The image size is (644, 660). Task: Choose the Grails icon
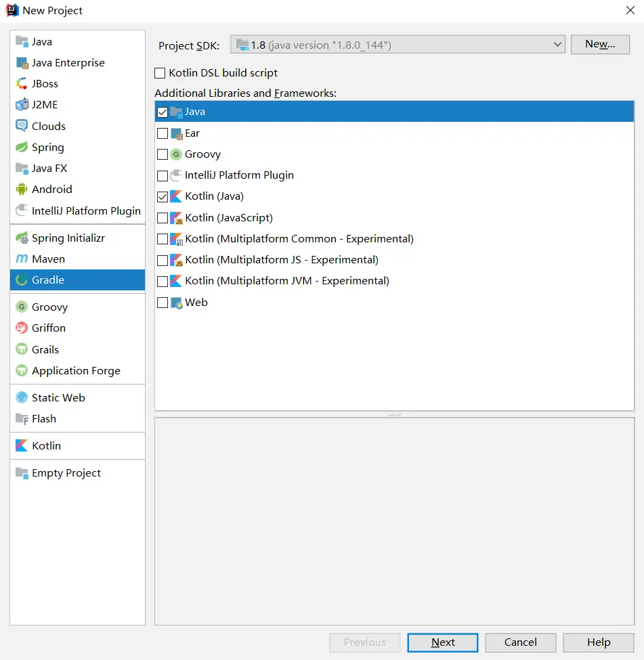22,349
